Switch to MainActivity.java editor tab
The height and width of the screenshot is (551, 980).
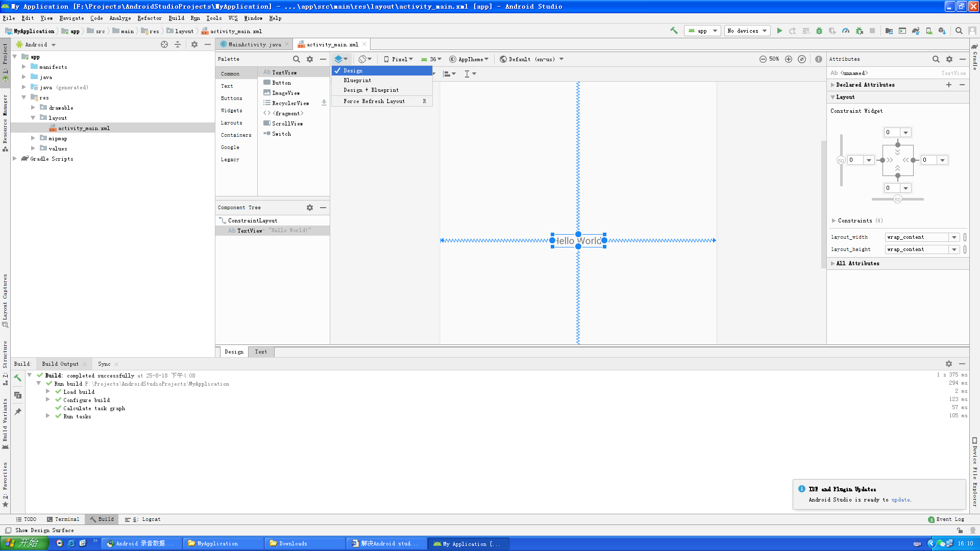click(254, 44)
